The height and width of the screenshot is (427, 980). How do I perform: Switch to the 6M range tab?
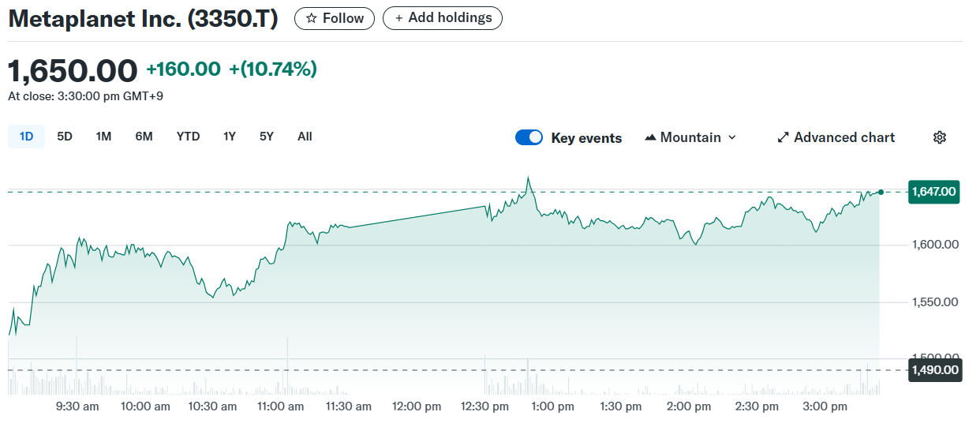point(144,137)
